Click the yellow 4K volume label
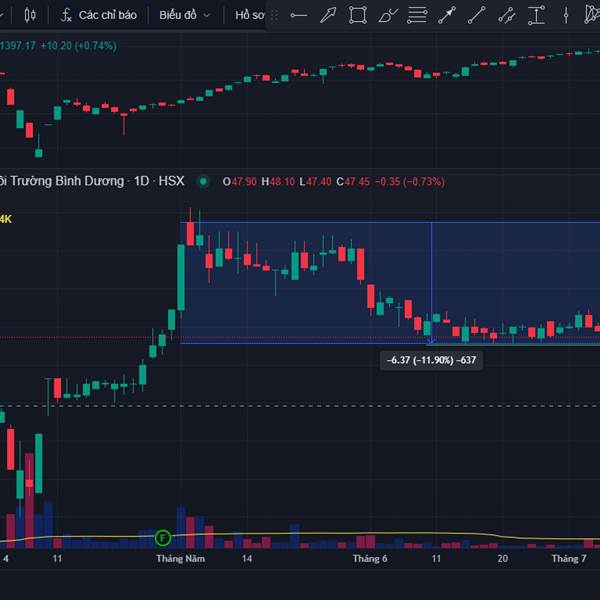The width and height of the screenshot is (600, 600). (6, 219)
